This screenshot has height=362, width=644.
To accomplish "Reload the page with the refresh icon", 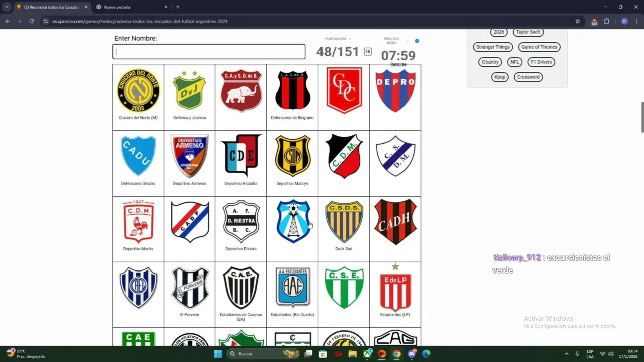I will (x=31, y=21).
